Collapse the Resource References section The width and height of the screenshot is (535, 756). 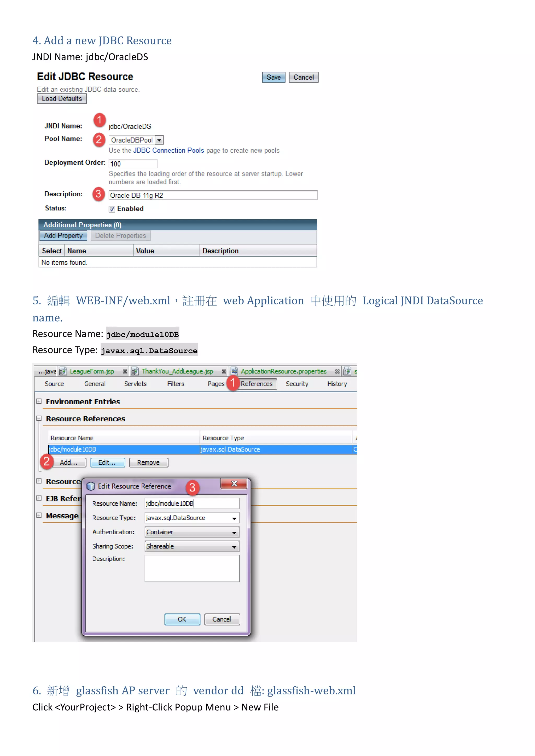(39, 418)
